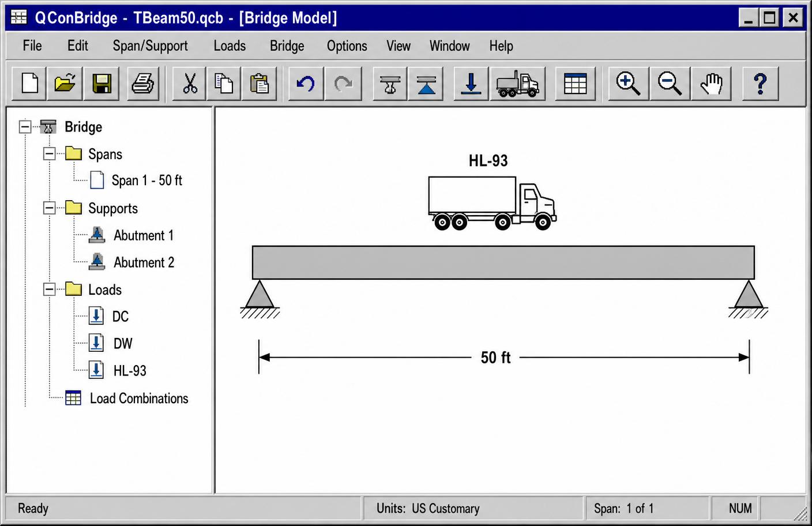Open the Options menu

point(347,46)
